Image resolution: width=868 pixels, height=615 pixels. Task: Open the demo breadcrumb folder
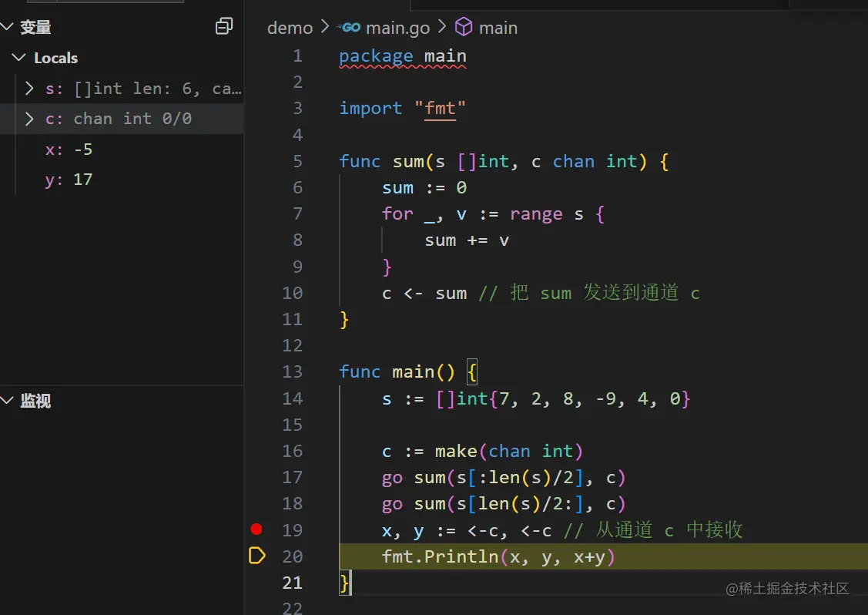290,28
